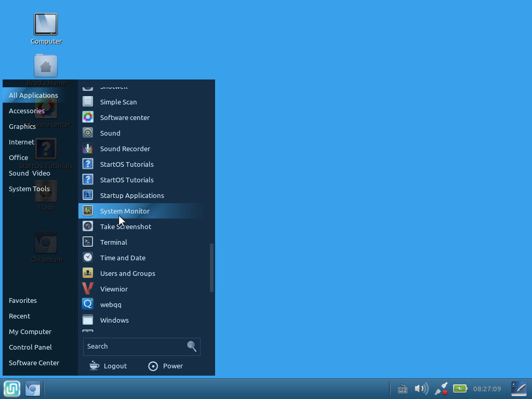Click the System Monitor icon

(88, 211)
